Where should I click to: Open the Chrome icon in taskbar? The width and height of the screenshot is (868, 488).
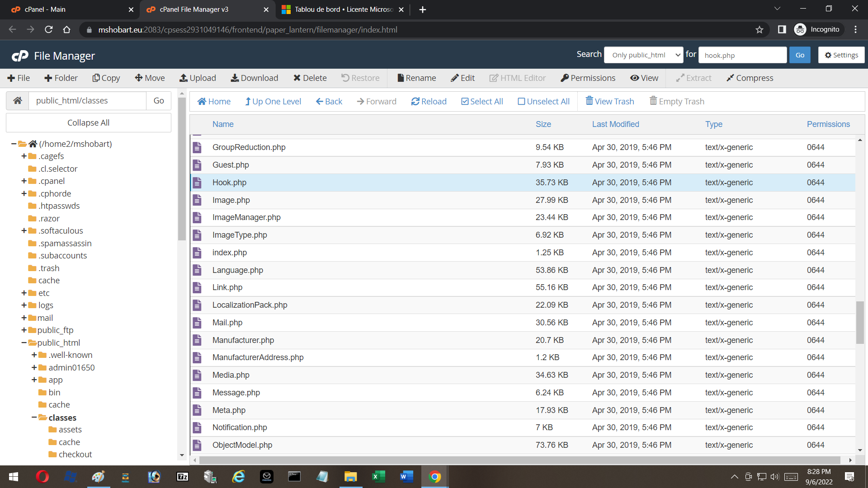pos(435,477)
